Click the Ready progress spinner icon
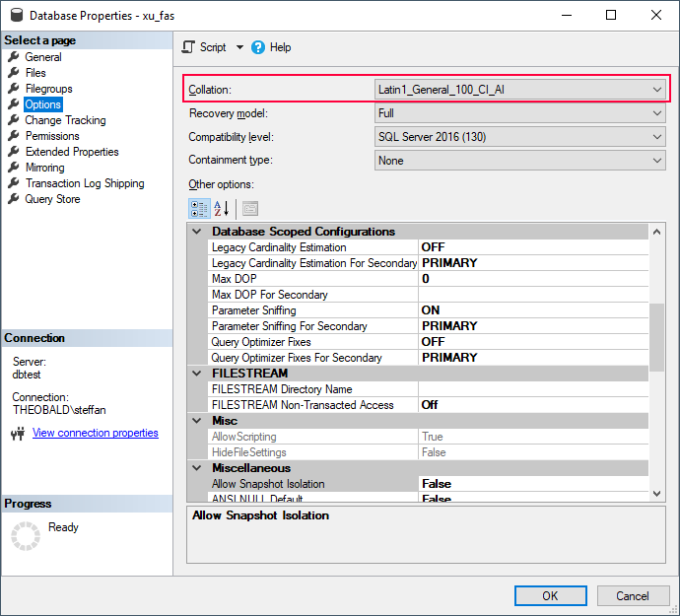The width and height of the screenshot is (680, 616). [x=26, y=536]
